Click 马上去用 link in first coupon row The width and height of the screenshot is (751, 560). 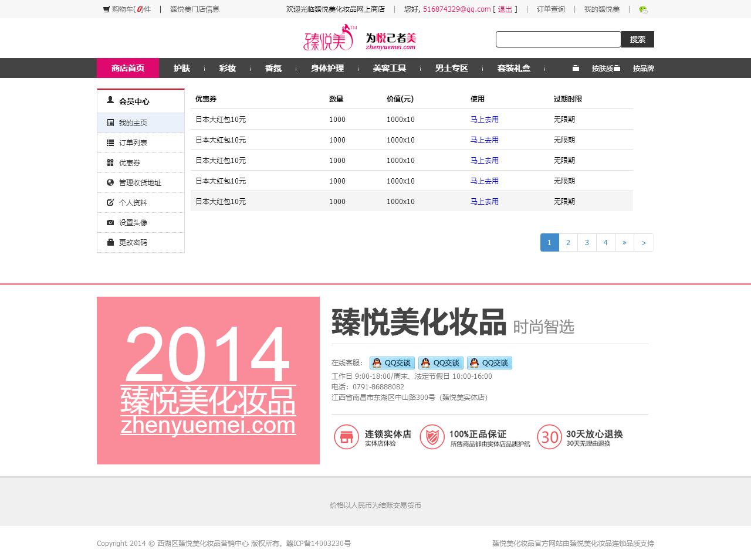pos(484,120)
